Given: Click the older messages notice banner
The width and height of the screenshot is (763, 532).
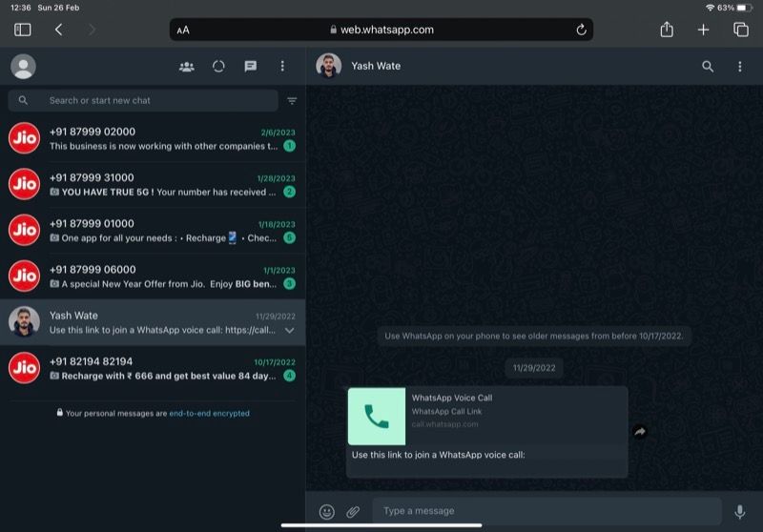Looking at the screenshot, I should click(534, 336).
